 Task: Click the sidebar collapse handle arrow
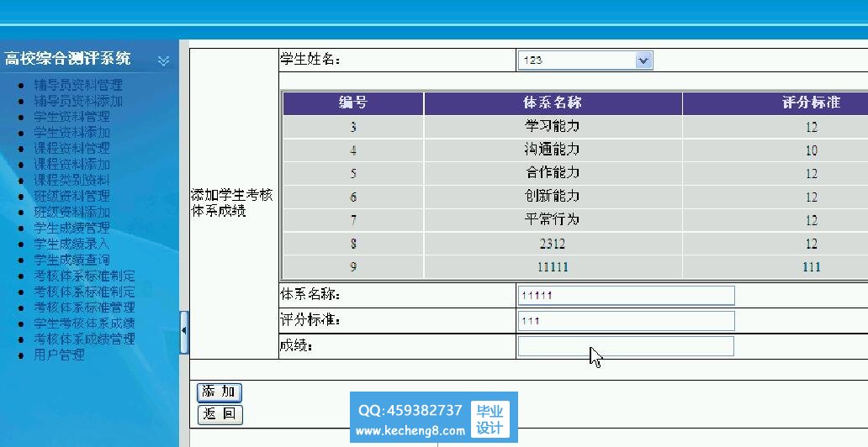tap(184, 332)
